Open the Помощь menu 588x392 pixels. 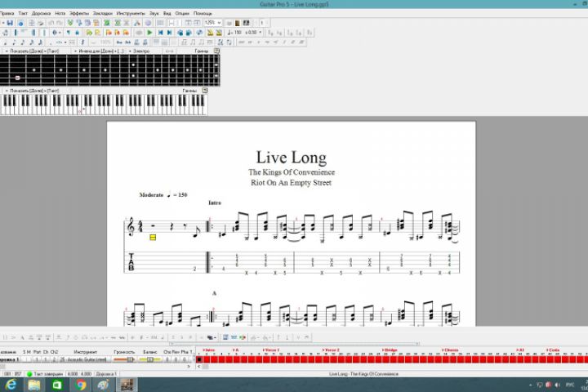(203, 14)
